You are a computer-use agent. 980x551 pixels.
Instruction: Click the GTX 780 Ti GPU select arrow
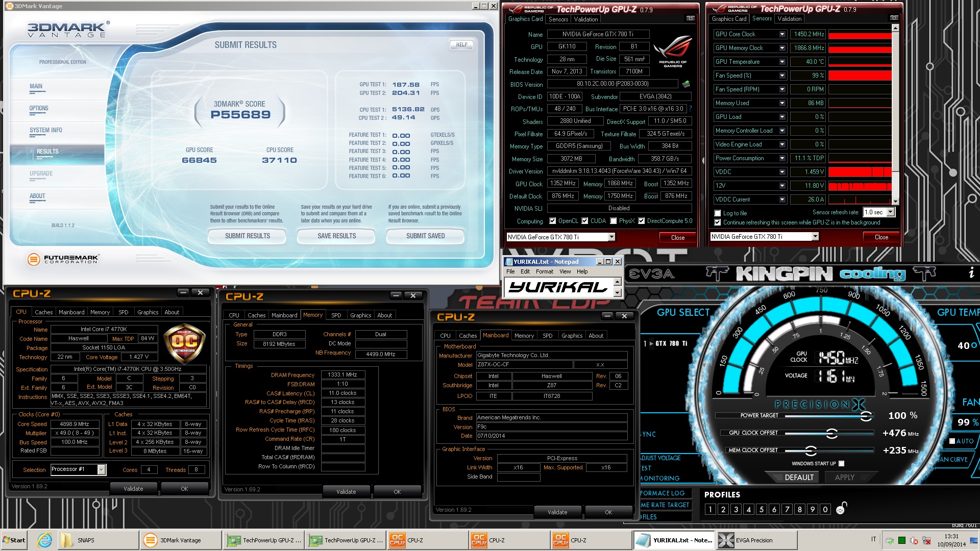click(651, 344)
